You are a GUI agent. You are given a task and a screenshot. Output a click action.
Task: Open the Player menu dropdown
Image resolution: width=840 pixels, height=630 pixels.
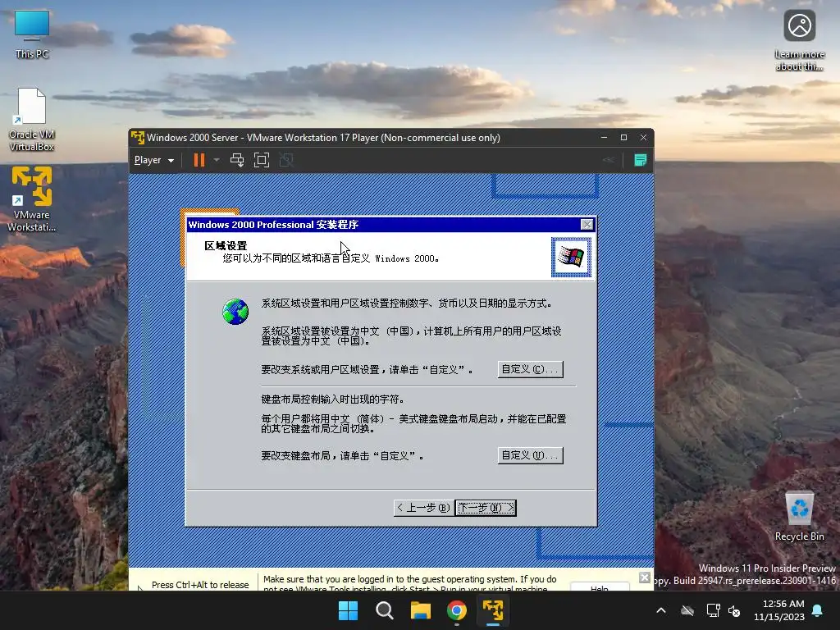click(153, 160)
